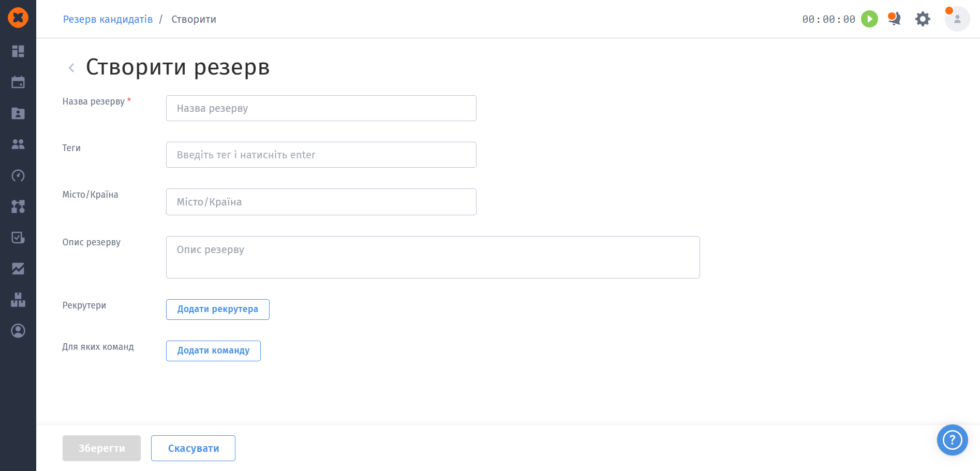980x471 pixels.
Task: Open the candidates folder icon in sidebar
Action: coord(18,113)
